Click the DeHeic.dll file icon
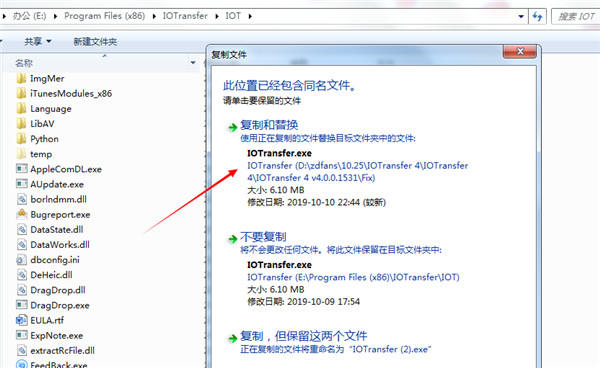The image size is (600, 368). pyautogui.click(x=22, y=275)
